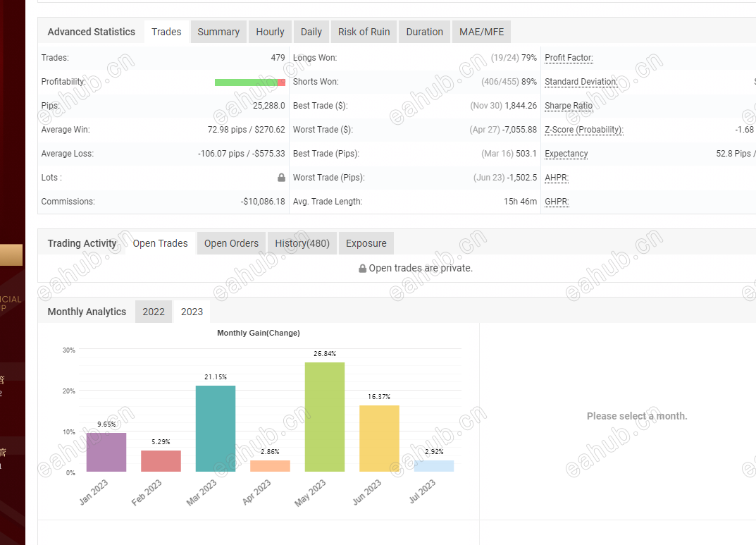Open the Open Orders tab
This screenshot has height=545, width=756.
[231, 243]
